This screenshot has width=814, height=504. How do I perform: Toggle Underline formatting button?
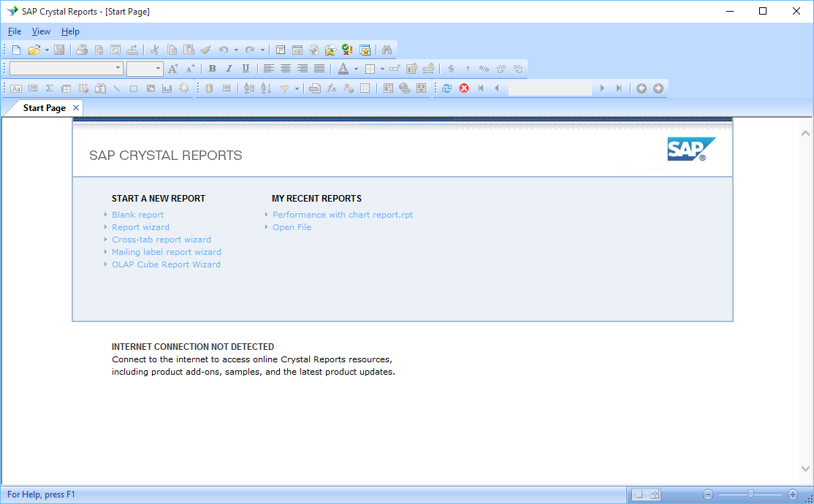[x=246, y=69]
